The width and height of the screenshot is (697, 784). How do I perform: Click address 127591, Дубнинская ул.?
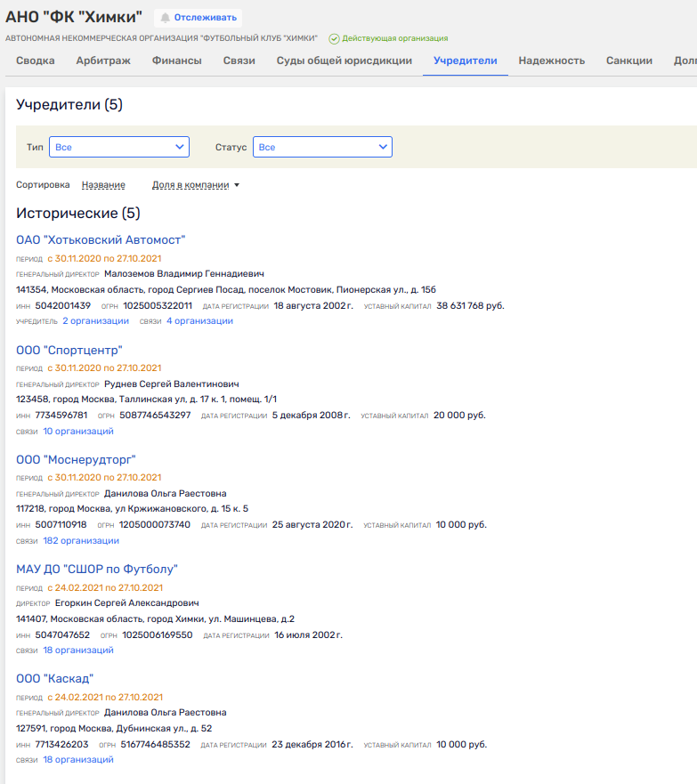click(x=114, y=729)
